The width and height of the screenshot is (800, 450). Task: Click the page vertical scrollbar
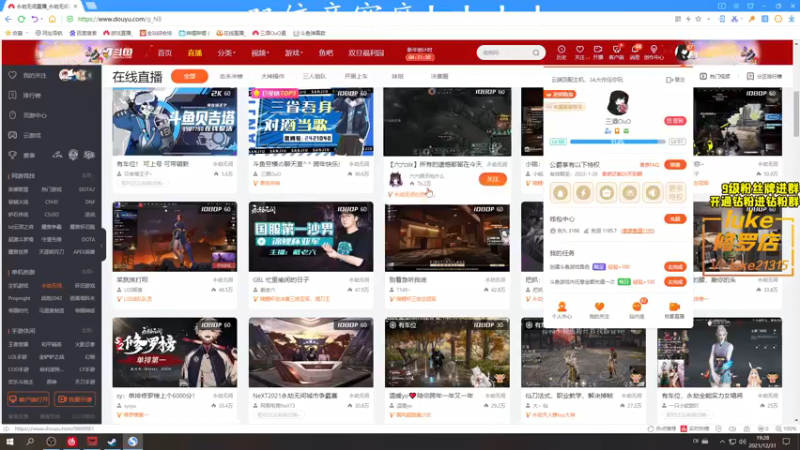[796, 113]
